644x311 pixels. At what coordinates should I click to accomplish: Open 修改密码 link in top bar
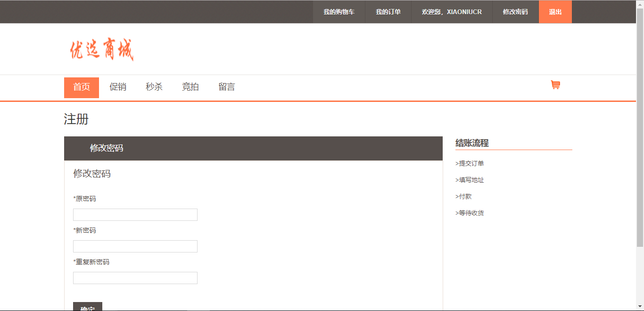[515, 12]
